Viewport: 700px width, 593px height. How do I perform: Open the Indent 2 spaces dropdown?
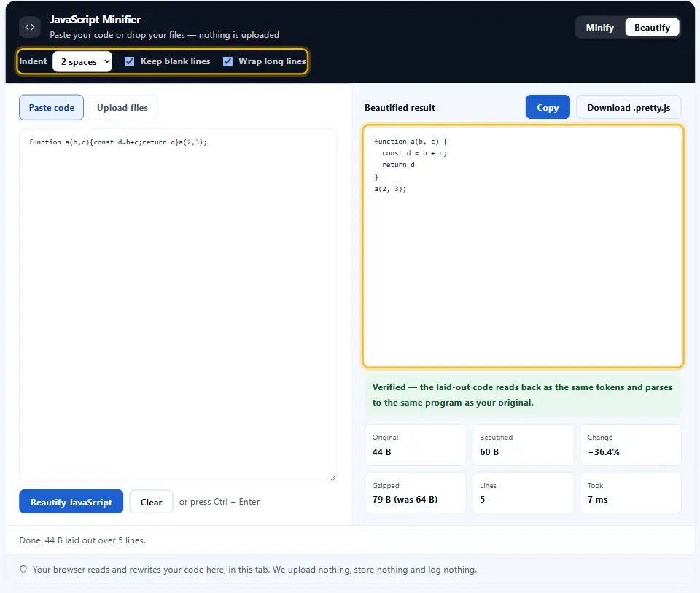[x=82, y=61]
